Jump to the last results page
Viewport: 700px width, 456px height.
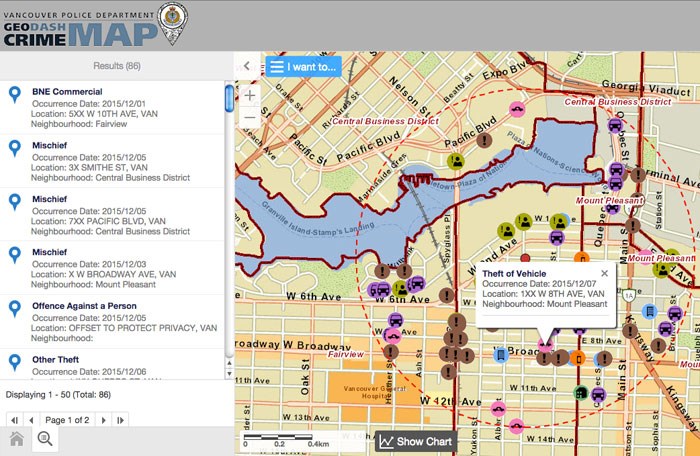tap(120, 420)
